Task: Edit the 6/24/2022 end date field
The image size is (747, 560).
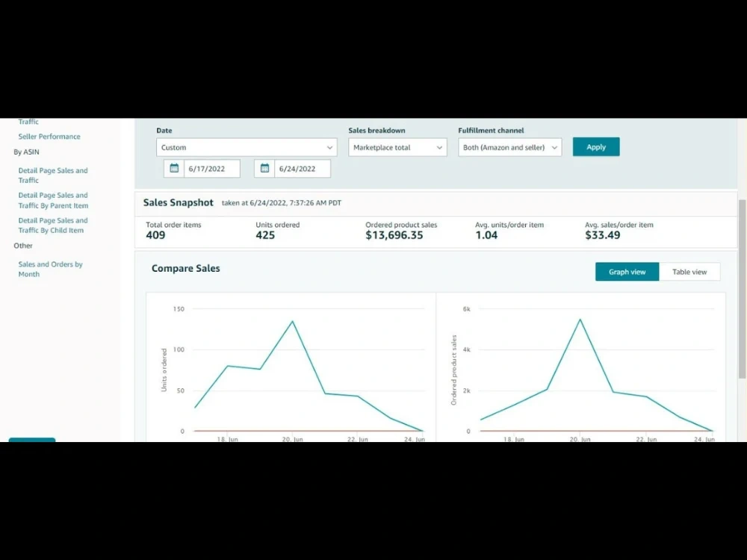Action: (303, 169)
